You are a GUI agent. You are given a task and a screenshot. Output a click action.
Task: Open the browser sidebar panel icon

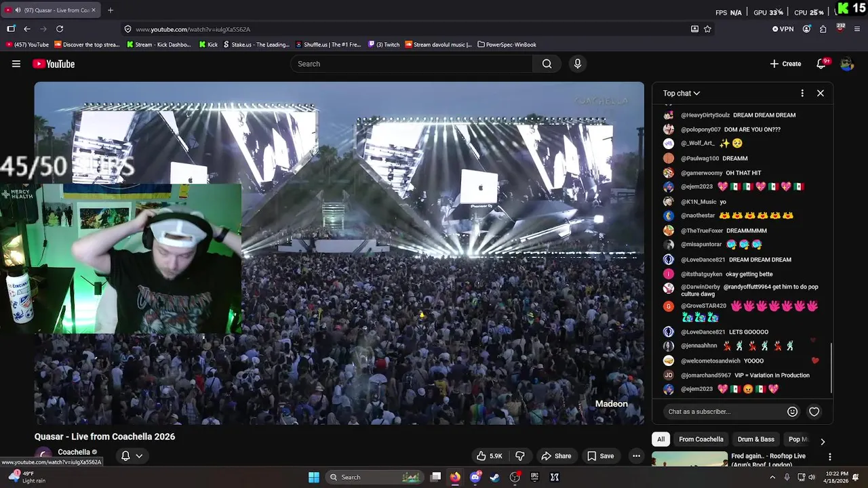tap(11, 29)
